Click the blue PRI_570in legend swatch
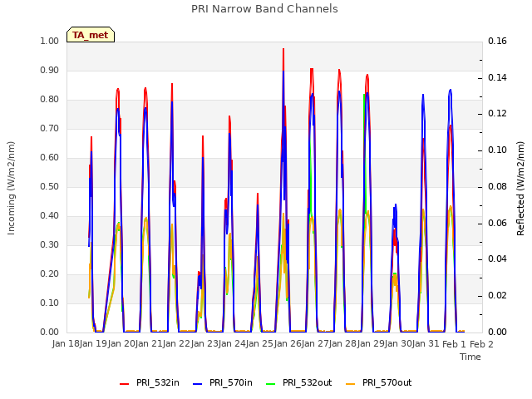This screenshot has height=399, width=532. tap(198, 384)
